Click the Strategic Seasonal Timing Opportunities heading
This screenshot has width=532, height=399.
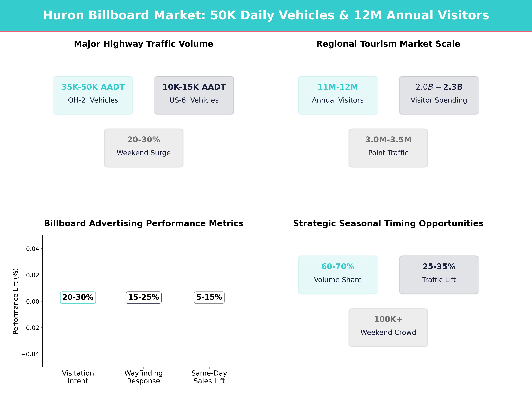(x=388, y=223)
